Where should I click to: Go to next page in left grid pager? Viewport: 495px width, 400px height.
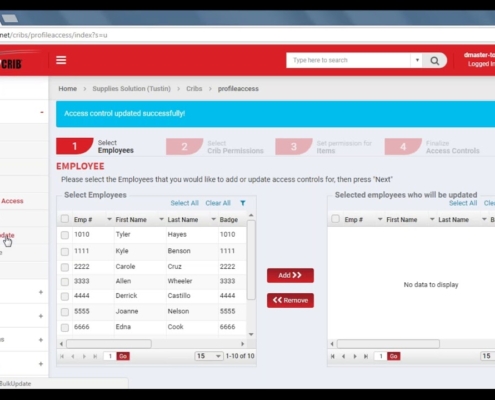[84, 356]
